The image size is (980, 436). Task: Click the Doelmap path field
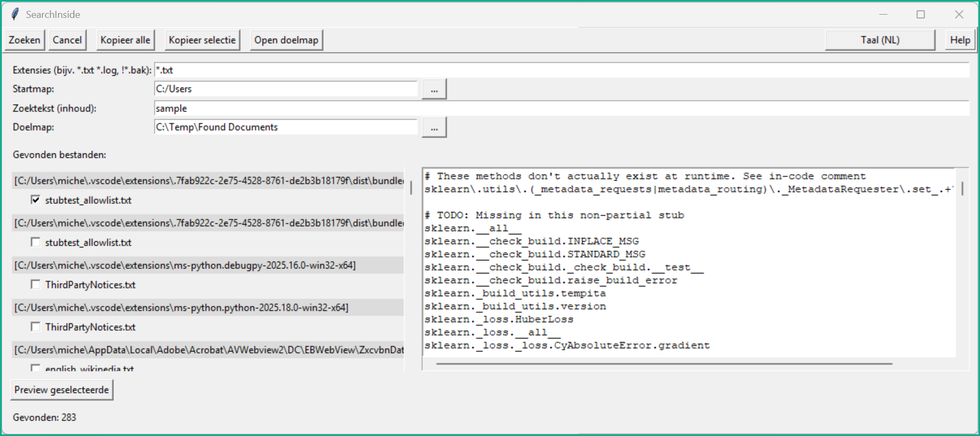tap(286, 127)
